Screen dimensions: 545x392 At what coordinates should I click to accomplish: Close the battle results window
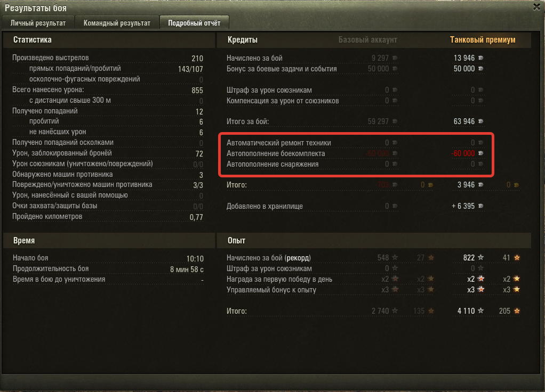point(536,6)
